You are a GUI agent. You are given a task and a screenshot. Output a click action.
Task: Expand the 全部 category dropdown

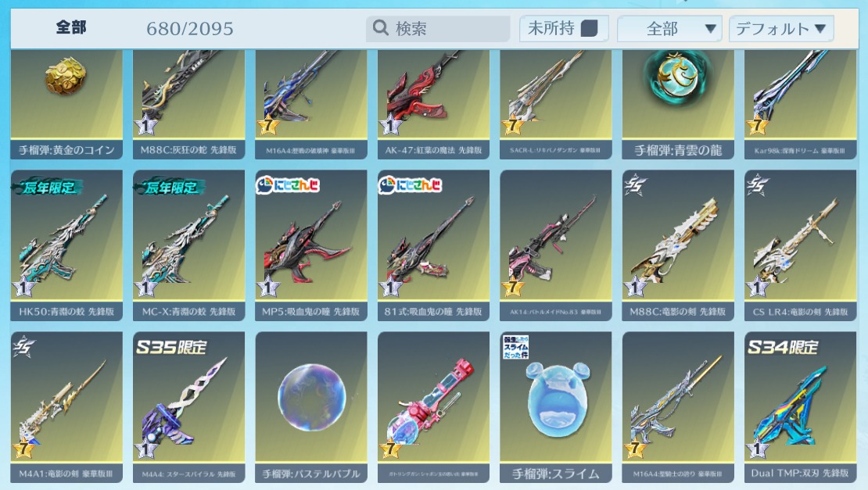point(669,29)
